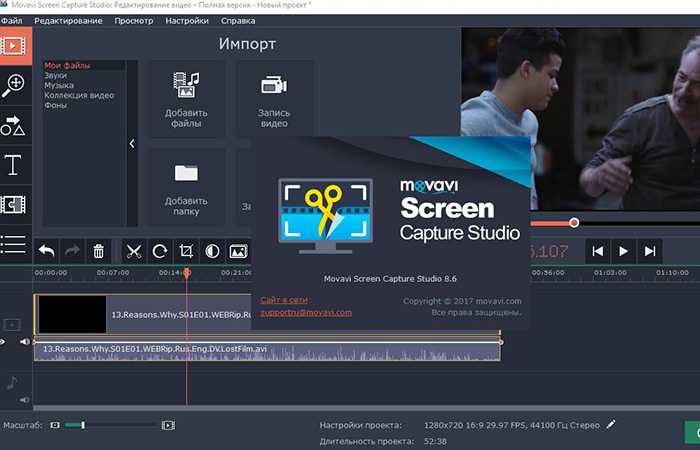Click the timeline zoom slider handle

pyautogui.click(x=83, y=425)
